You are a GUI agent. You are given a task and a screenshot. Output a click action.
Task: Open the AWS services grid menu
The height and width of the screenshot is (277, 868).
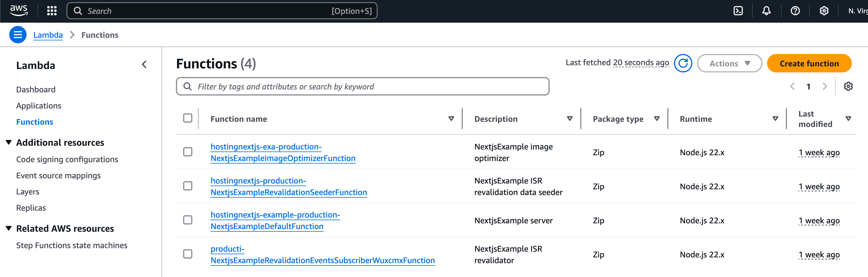pos(52,11)
